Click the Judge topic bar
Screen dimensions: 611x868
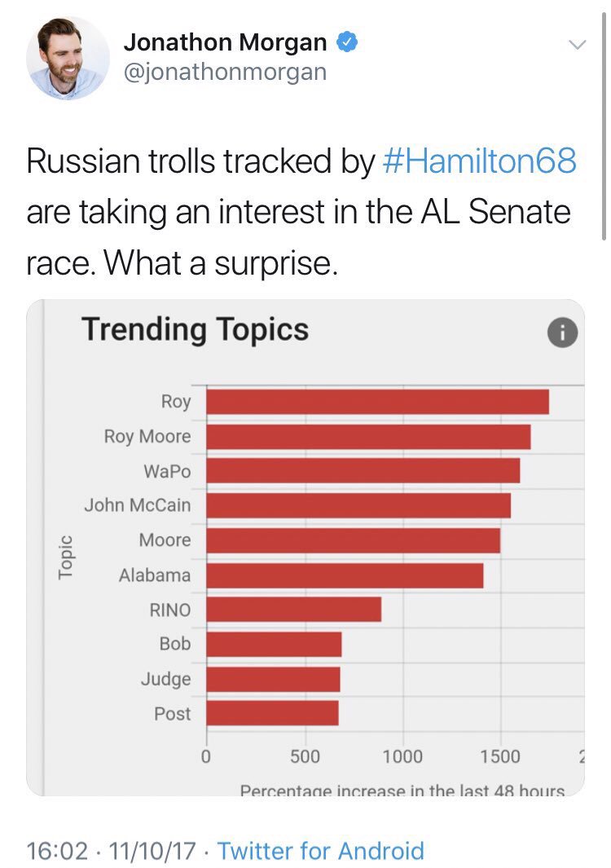click(x=273, y=679)
